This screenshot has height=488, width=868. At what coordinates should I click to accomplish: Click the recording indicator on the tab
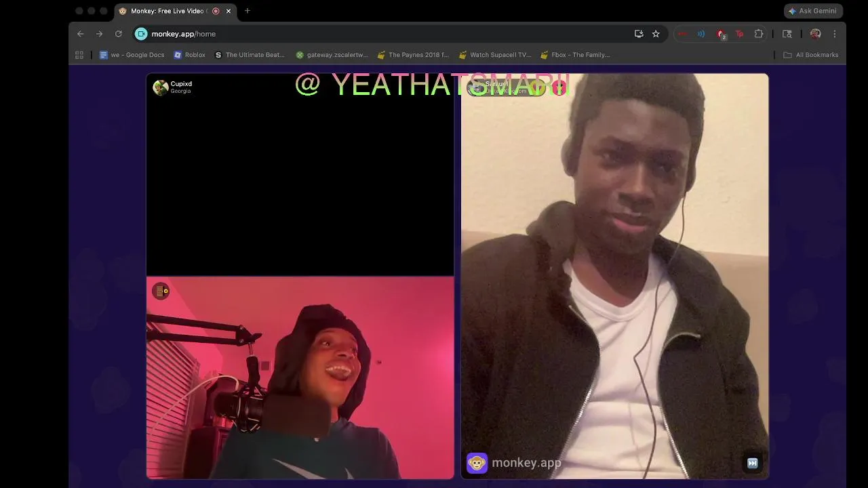tap(216, 11)
